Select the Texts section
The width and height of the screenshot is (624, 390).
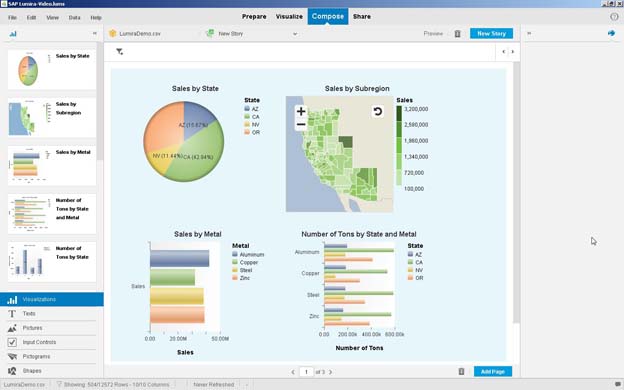tap(52, 314)
